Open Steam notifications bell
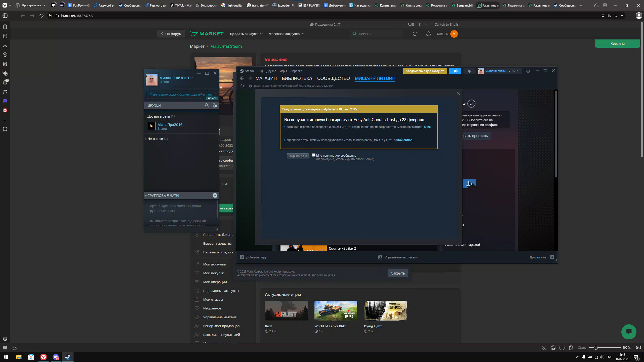The width and height of the screenshot is (644, 362). click(469, 71)
